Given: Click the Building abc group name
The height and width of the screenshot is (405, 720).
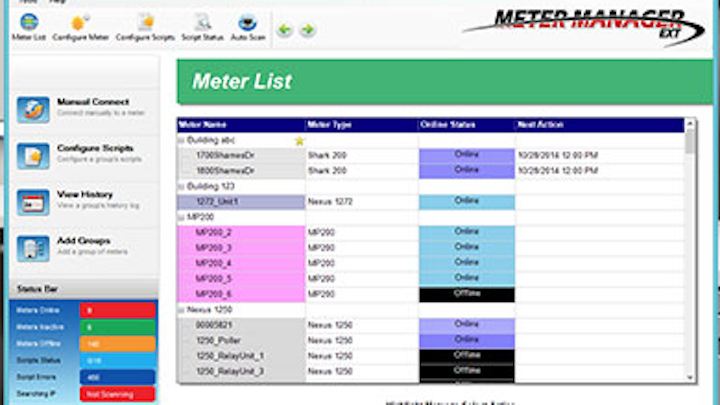Looking at the screenshot, I should [x=211, y=140].
